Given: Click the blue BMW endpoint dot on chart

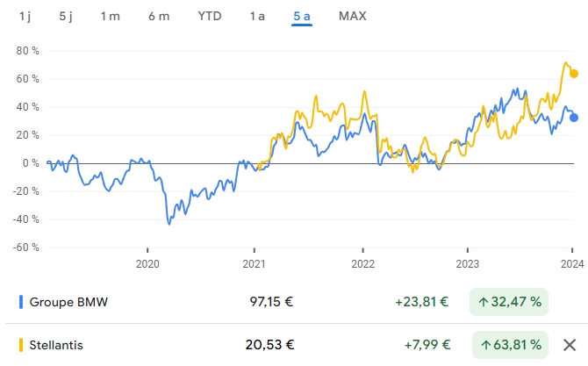Looking at the screenshot, I should 574,118.
